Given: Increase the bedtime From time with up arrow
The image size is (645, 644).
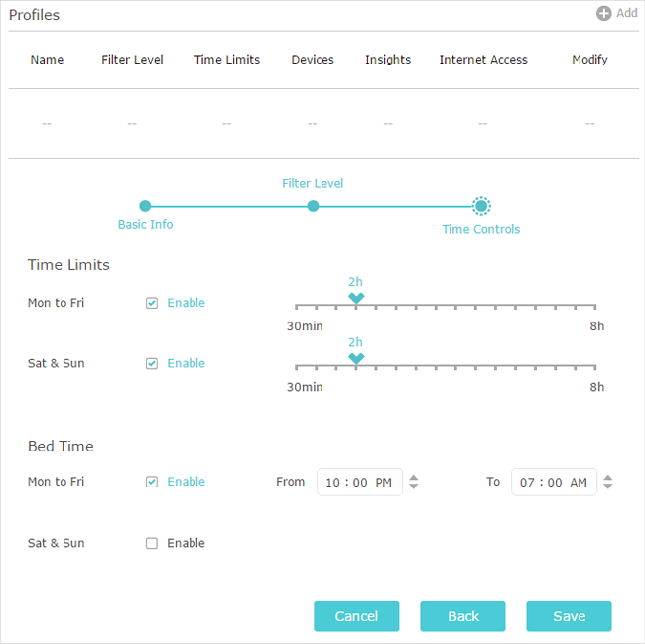Looking at the screenshot, I should tap(414, 478).
